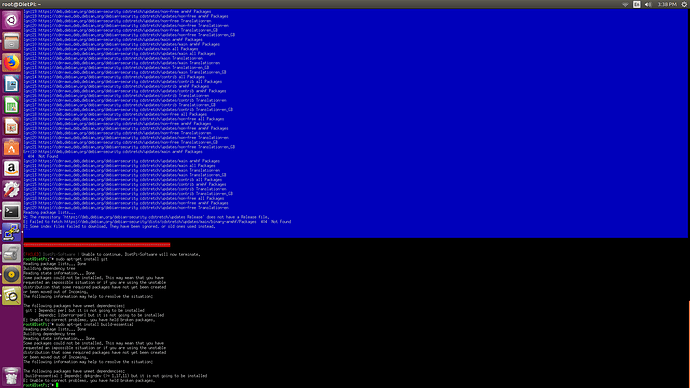The height and width of the screenshot is (388, 690).
Task: Click the 'Unable to continue, DietPi-Software will now terminate' line
Action: pos(112,254)
